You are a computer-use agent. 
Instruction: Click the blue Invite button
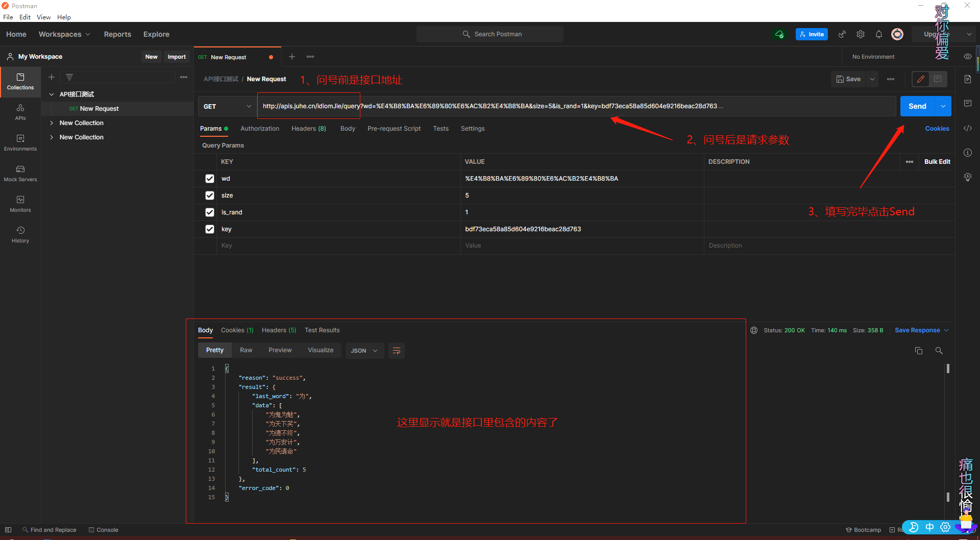(812, 34)
